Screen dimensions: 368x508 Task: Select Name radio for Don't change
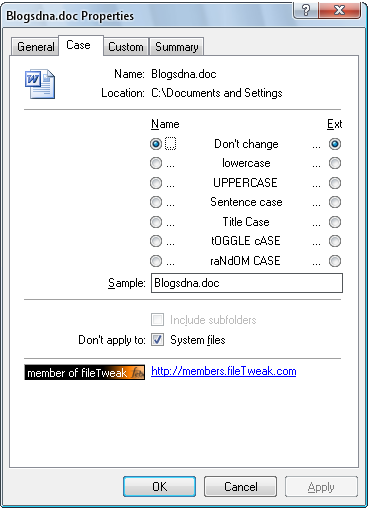tap(156, 144)
